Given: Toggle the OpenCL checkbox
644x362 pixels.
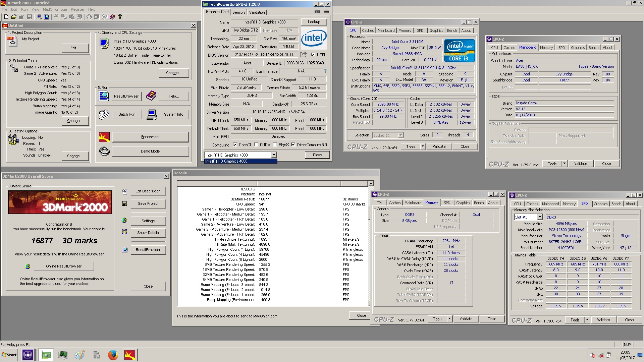Looking at the screenshot, I should tap(235, 145).
